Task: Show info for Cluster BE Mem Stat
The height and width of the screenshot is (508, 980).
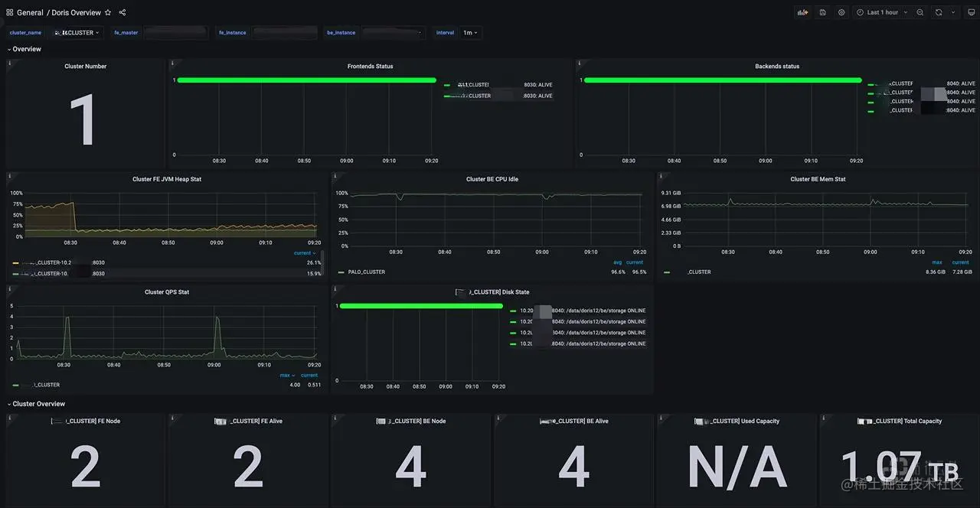Action: (661, 176)
